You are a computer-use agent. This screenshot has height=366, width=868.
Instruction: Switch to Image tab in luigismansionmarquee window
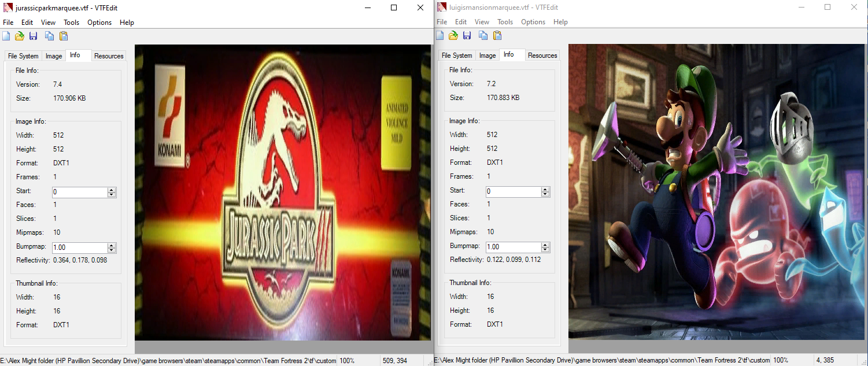click(487, 56)
